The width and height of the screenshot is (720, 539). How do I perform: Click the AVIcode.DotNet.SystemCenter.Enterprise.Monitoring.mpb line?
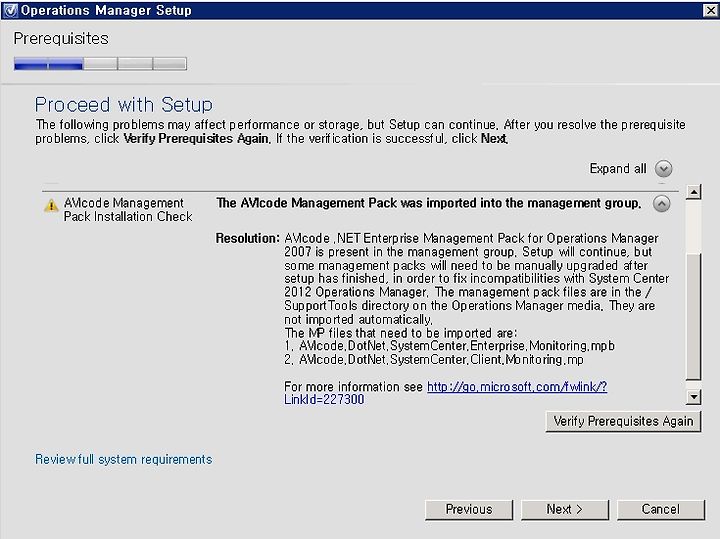pyautogui.click(x=449, y=346)
